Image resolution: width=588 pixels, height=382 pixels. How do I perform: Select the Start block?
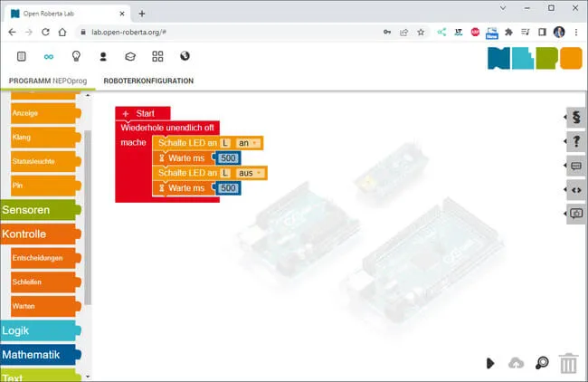tap(145, 113)
